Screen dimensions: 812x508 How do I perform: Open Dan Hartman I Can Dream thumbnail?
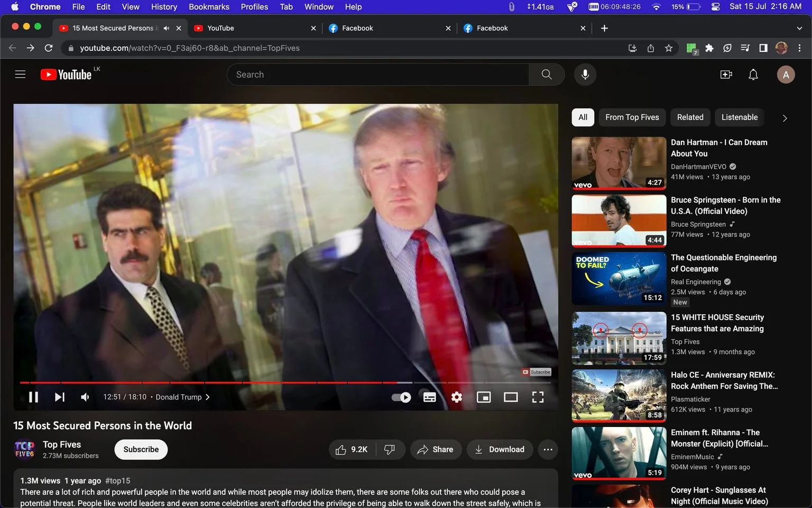point(619,164)
